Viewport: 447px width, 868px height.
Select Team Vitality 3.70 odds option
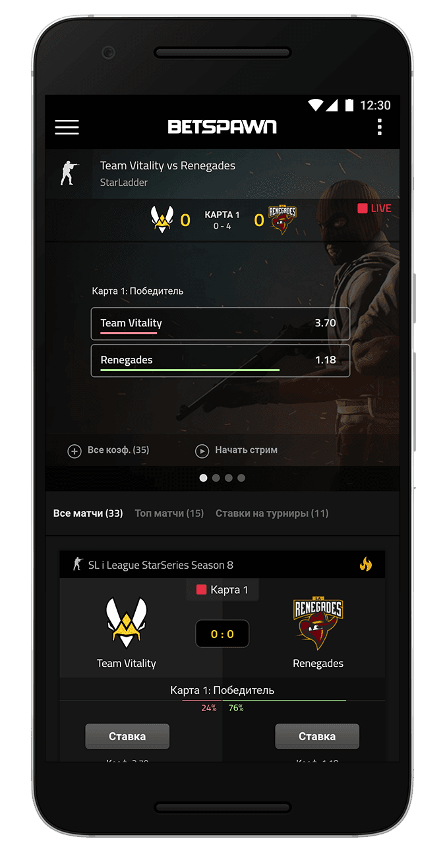pyautogui.click(x=220, y=324)
